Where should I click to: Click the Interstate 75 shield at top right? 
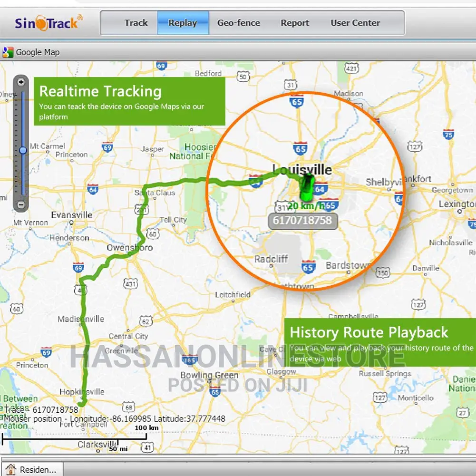(x=448, y=134)
